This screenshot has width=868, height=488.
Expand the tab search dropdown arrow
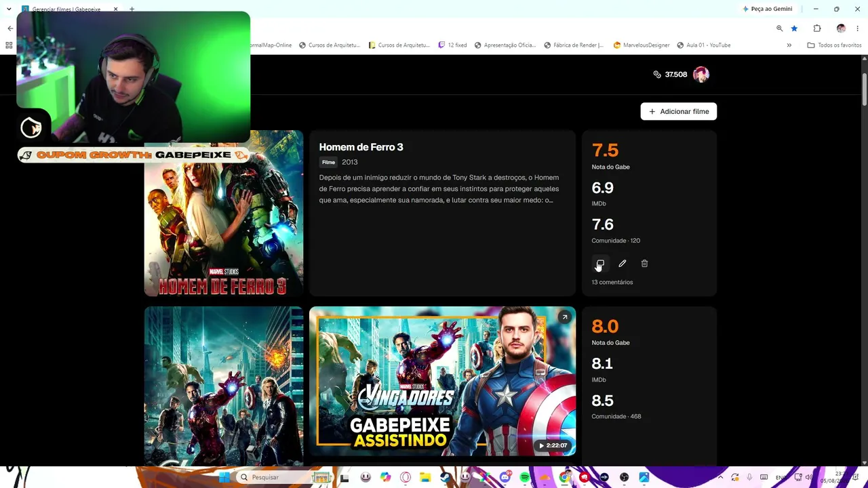click(9, 9)
